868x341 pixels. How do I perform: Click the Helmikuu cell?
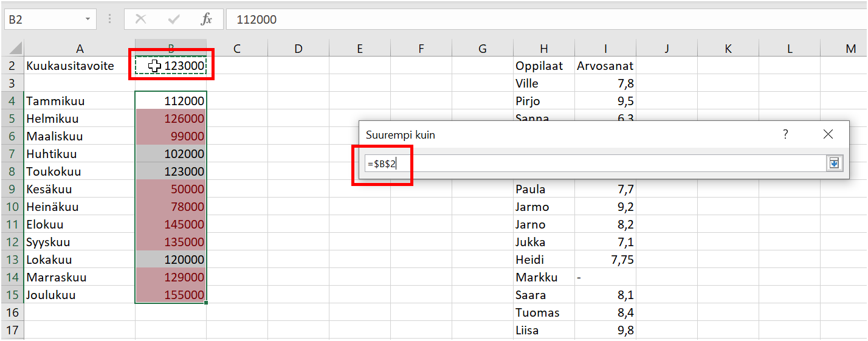point(80,119)
